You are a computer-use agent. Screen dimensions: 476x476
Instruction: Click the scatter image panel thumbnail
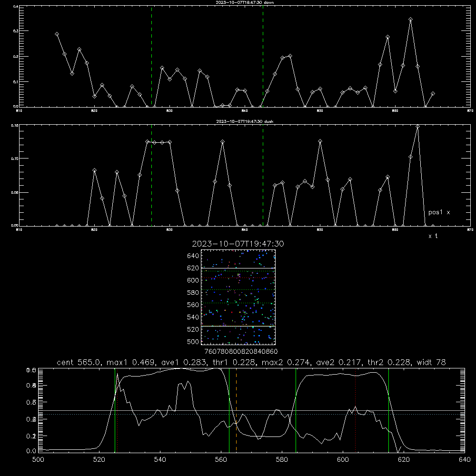[238, 297]
